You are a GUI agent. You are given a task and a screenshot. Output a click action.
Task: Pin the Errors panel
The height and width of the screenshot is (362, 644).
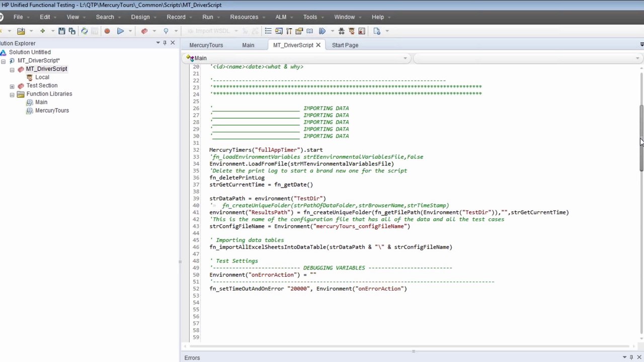tap(631, 357)
